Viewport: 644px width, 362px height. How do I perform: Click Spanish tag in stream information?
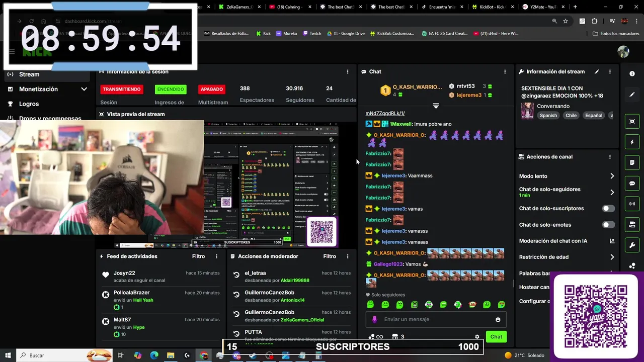point(548,116)
